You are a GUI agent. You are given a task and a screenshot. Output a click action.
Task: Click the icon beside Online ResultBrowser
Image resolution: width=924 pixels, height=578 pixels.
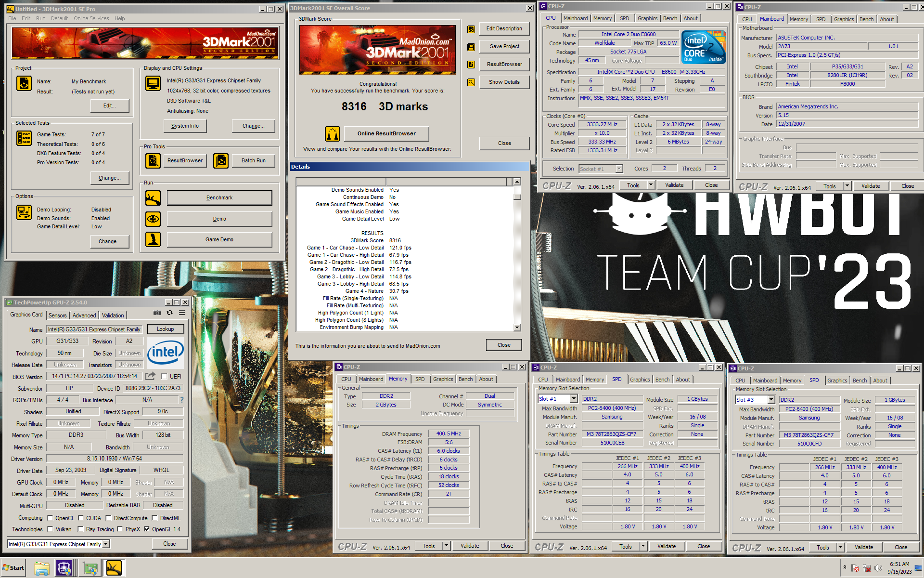(333, 134)
